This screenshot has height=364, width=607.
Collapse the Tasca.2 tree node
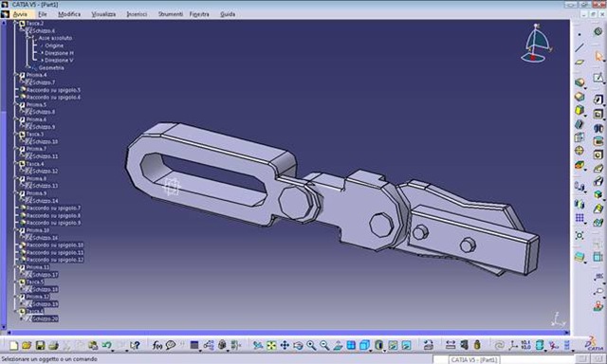[x=16, y=23]
